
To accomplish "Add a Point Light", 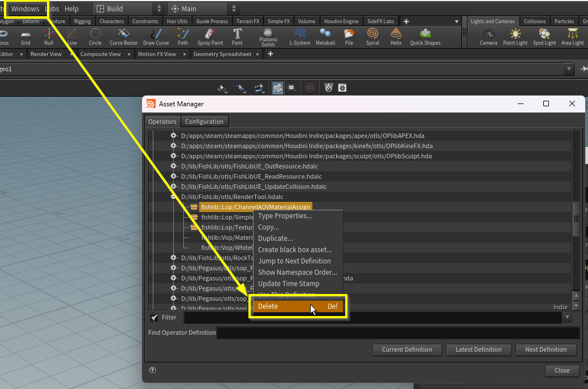I will [515, 37].
